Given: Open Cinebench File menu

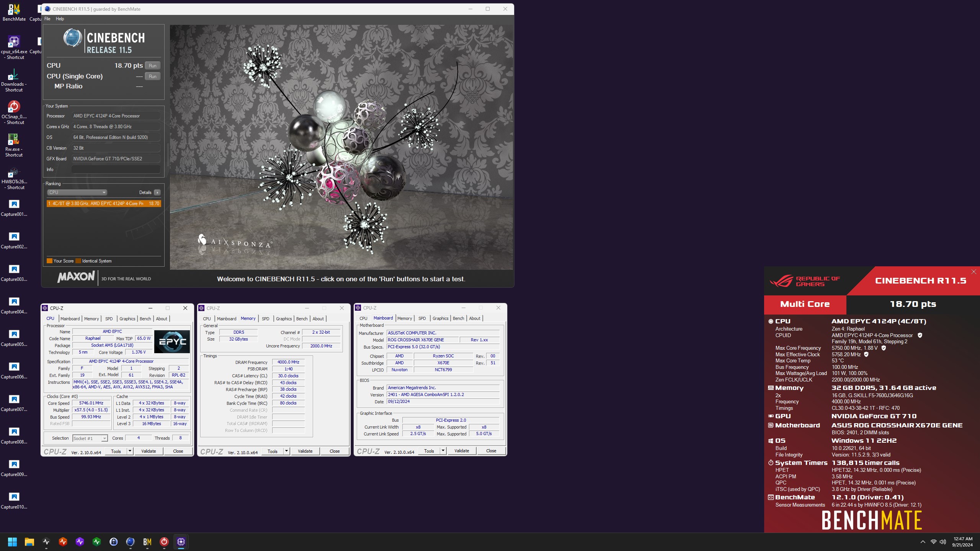Looking at the screenshot, I should [47, 19].
